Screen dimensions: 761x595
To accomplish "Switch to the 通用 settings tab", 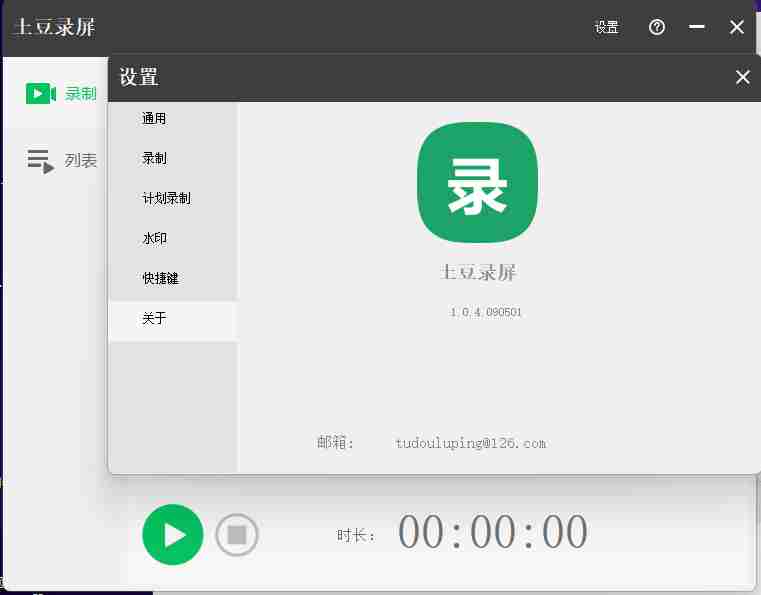I will [x=155, y=118].
